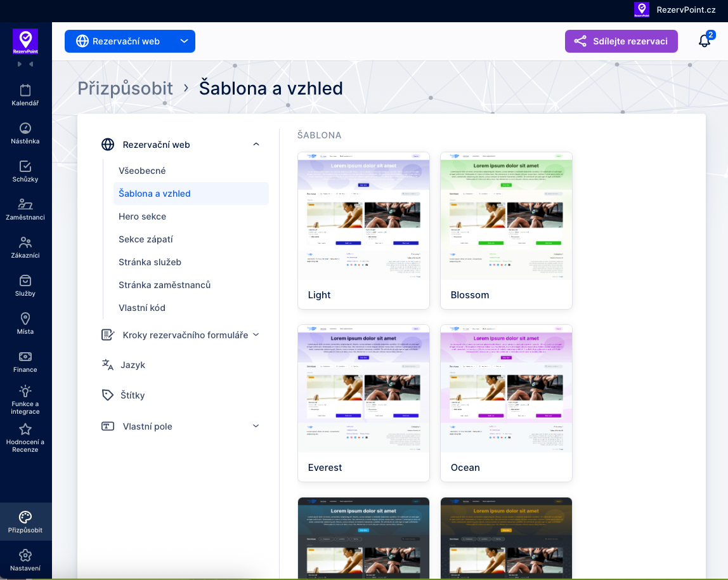Click the share icon in Sdílejte rezervaci
The height and width of the screenshot is (580, 728).
(x=580, y=41)
